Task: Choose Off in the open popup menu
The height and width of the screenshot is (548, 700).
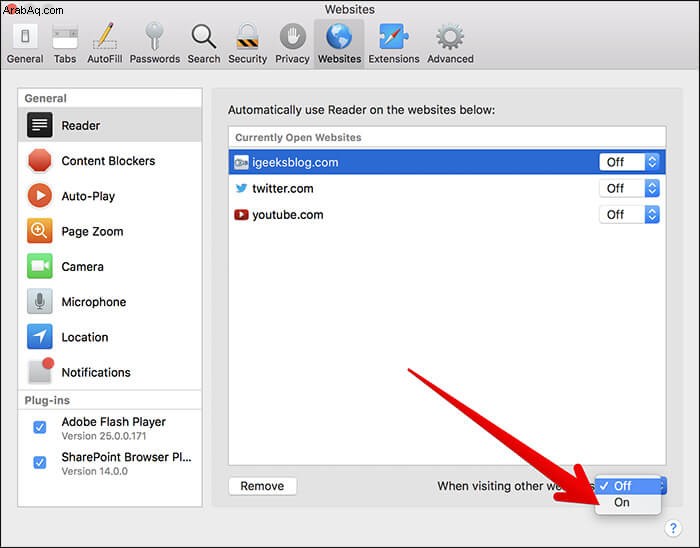Action: pos(628,486)
